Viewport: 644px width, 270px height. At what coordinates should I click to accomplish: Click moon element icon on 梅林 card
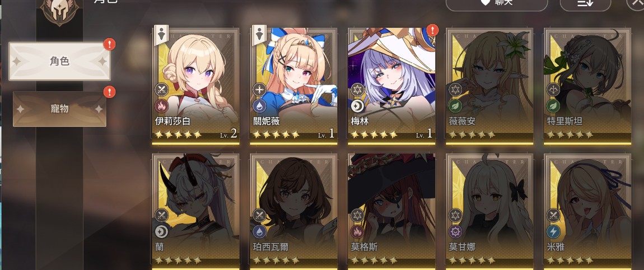[357, 106]
